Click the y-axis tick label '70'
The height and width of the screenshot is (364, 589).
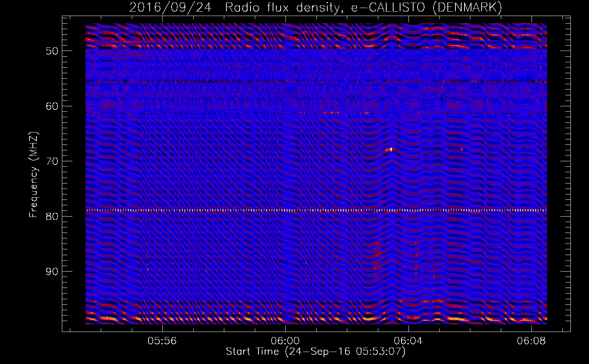pyautogui.click(x=52, y=161)
